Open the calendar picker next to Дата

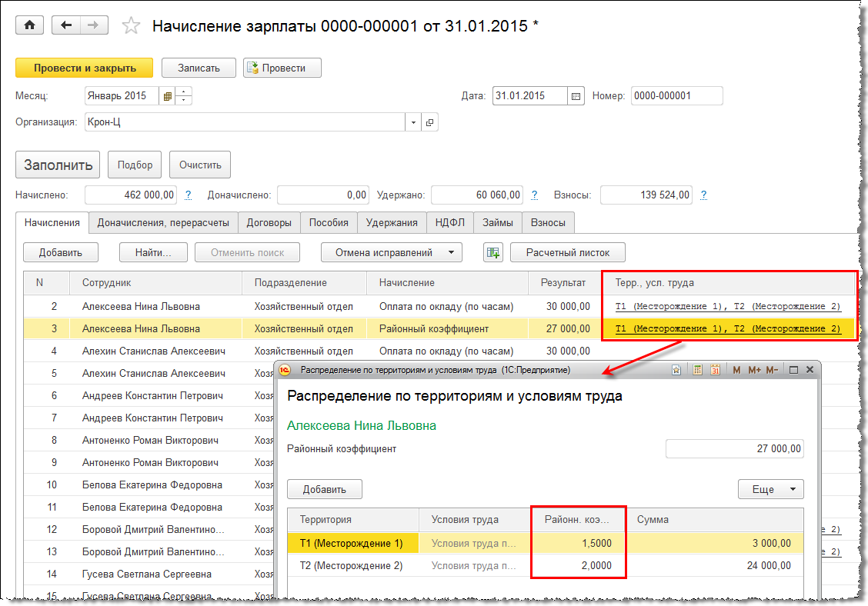coord(576,96)
